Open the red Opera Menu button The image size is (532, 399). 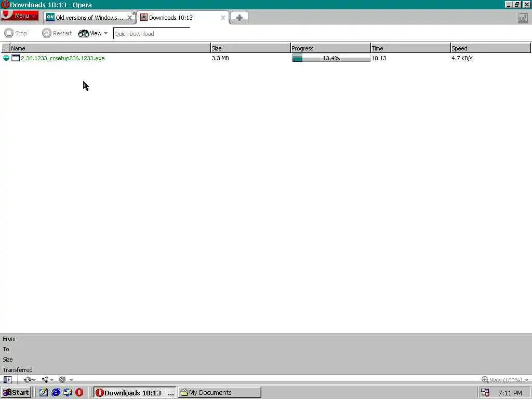coord(19,16)
